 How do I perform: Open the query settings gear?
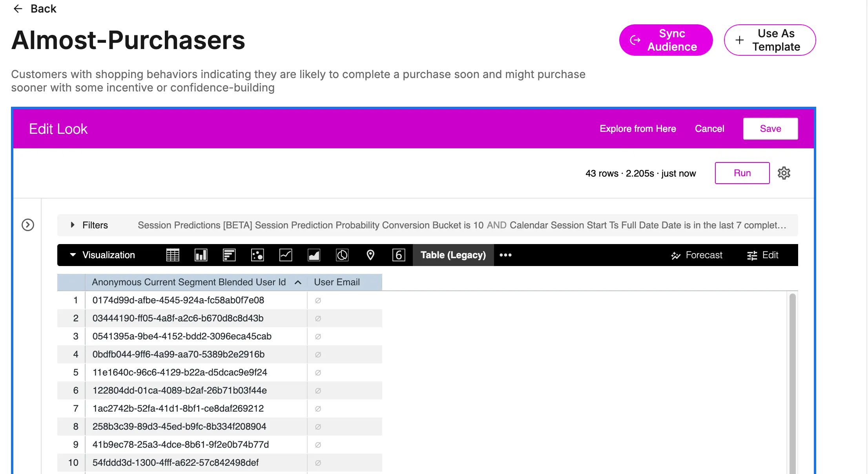point(784,173)
